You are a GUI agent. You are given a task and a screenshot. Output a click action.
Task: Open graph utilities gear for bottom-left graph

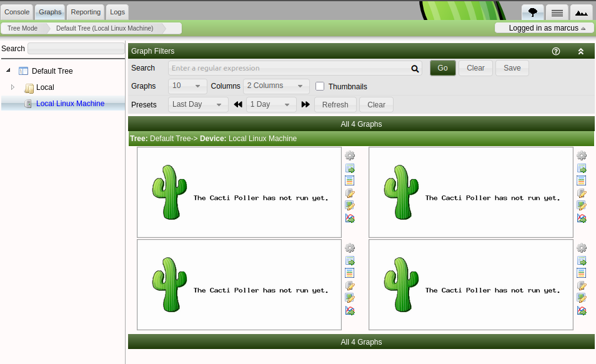[350, 248]
